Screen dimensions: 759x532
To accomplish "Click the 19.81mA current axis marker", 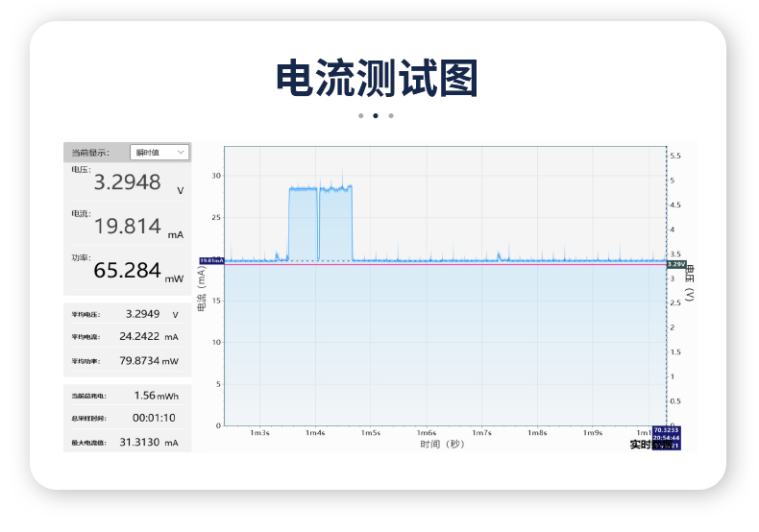I will 211,260.
